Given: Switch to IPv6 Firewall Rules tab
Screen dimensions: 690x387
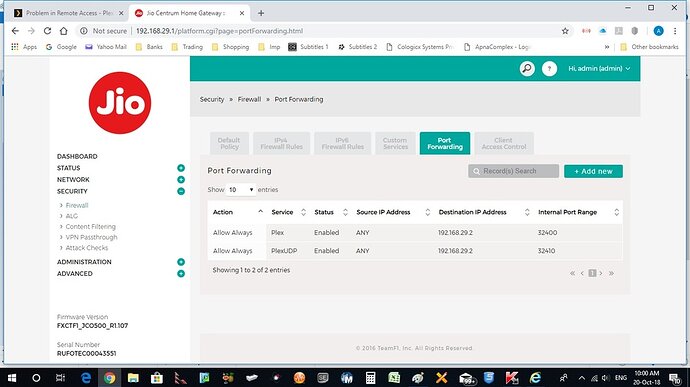Looking at the screenshot, I should [342, 144].
